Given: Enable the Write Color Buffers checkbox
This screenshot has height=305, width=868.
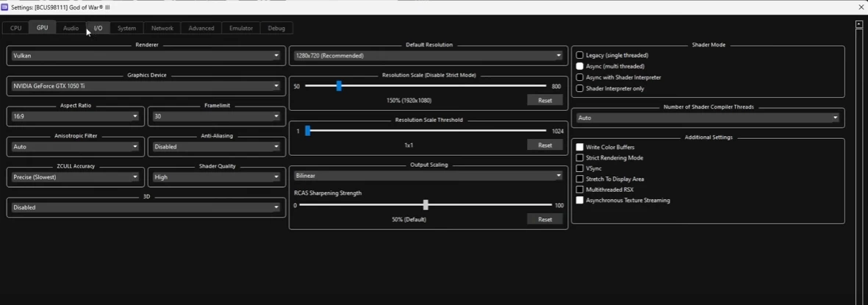Looking at the screenshot, I should coord(580,148).
